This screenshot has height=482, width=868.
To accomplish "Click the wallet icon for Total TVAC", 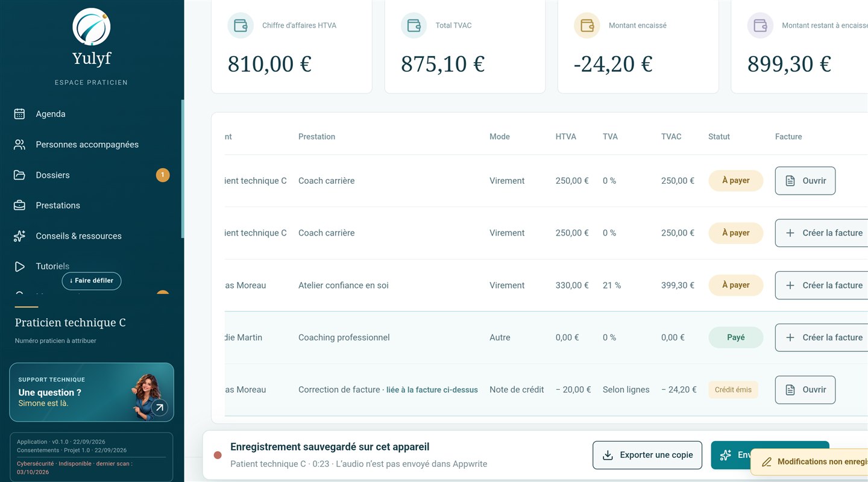I will (414, 25).
